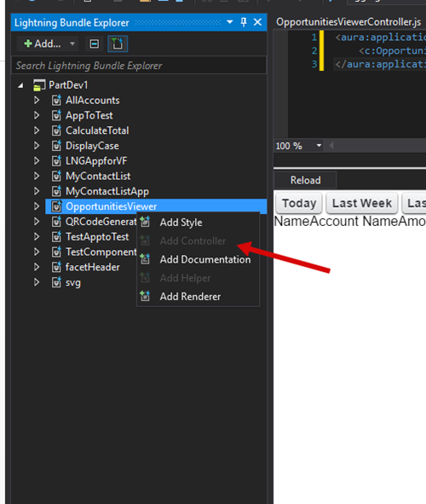This screenshot has height=504, width=426.
Task: Expand the LNGAppforVF bundle
Action: [x=37, y=160]
